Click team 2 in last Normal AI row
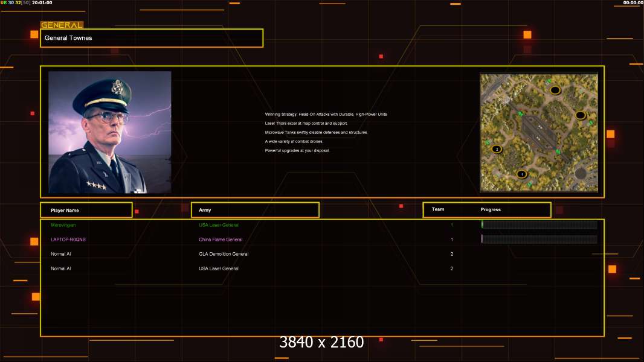644x362 pixels. 452,268
